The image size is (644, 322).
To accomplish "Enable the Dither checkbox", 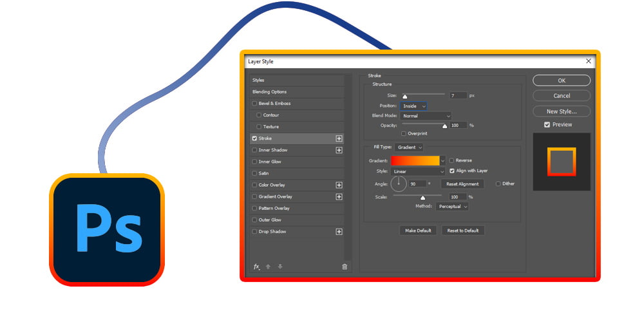I will pyautogui.click(x=498, y=184).
